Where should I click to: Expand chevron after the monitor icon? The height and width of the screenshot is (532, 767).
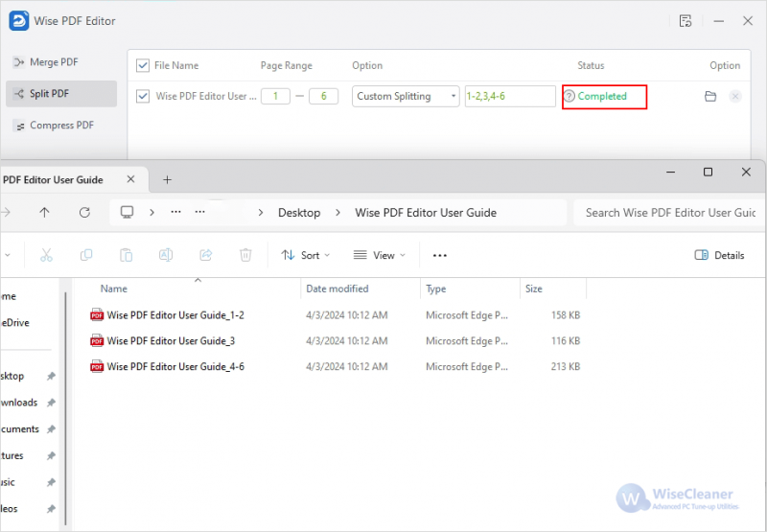152,213
